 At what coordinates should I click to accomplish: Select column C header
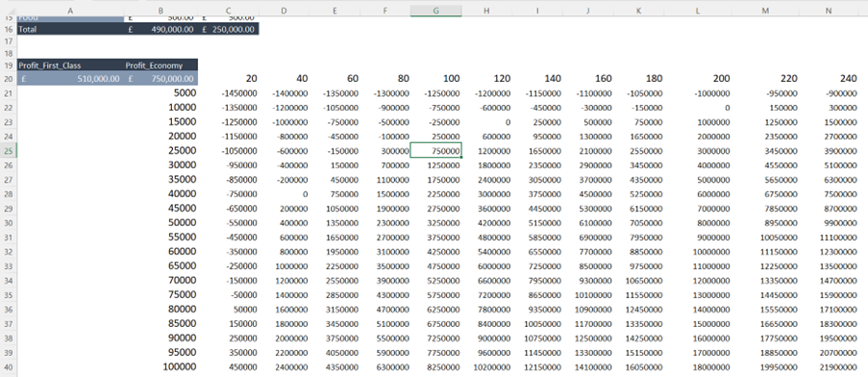228,11
